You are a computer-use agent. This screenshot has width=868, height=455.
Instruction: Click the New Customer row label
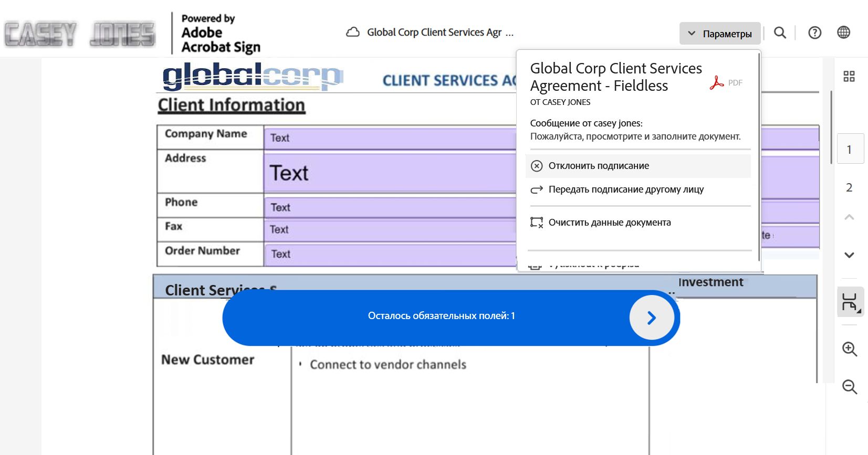pyautogui.click(x=207, y=359)
